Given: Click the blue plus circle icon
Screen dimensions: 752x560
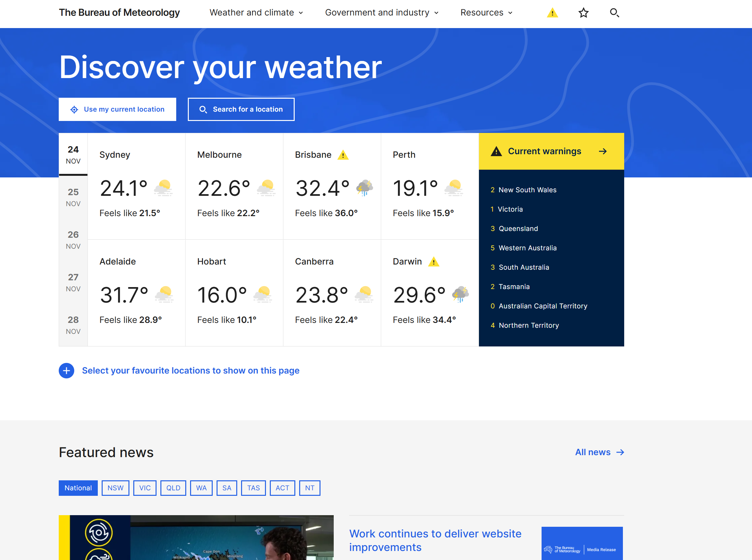Looking at the screenshot, I should (66, 371).
